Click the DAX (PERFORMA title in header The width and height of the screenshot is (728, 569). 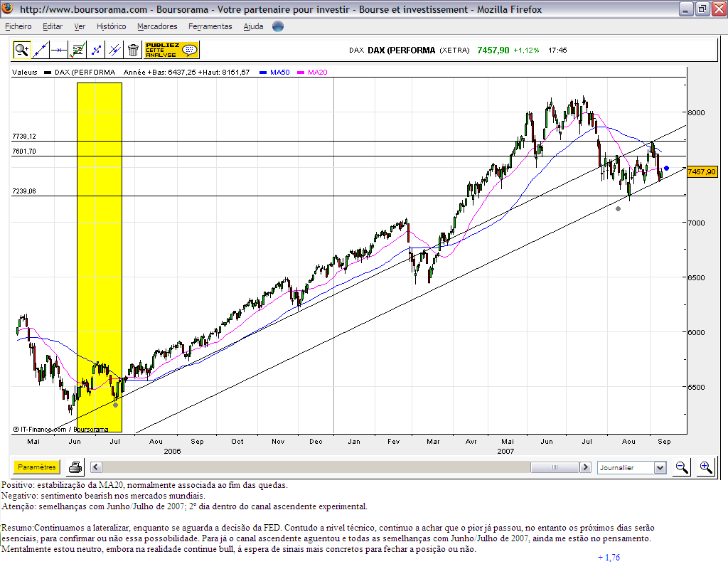click(x=401, y=50)
